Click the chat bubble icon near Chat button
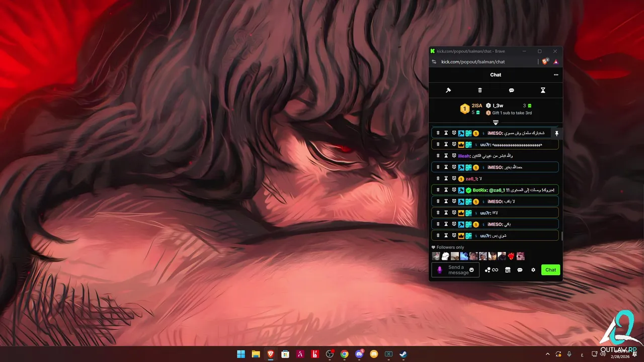Image resolution: width=644 pixels, height=362 pixels. coord(520,270)
